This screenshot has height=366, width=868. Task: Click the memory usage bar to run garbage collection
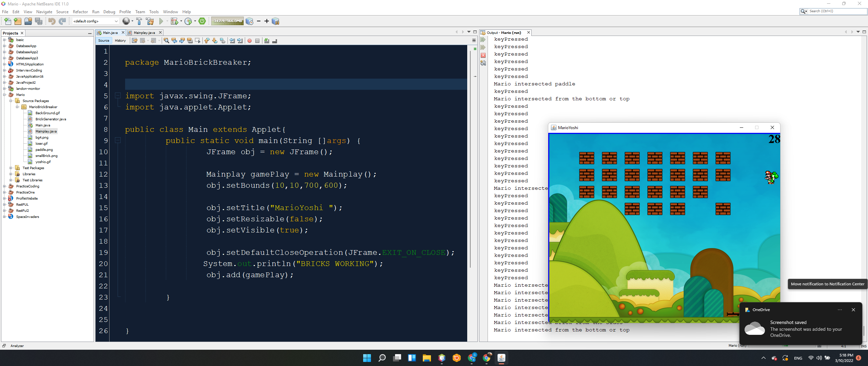pyautogui.click(x=228, y=21)
